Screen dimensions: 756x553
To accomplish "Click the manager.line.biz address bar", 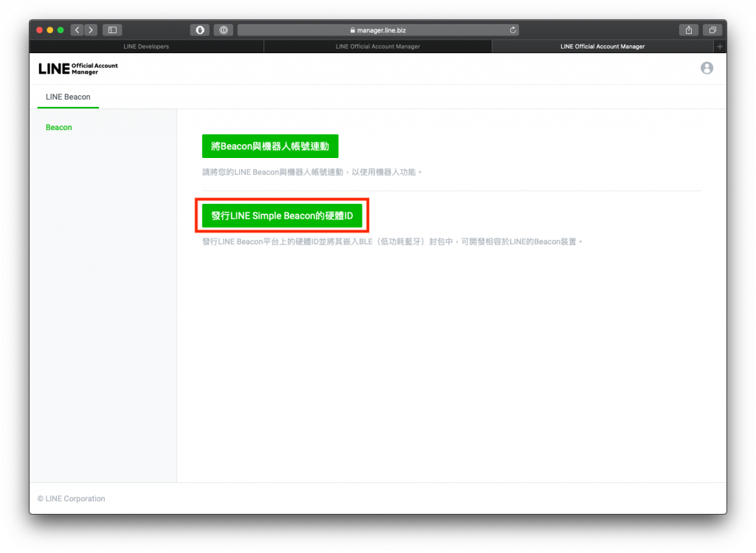I will 378,30.
